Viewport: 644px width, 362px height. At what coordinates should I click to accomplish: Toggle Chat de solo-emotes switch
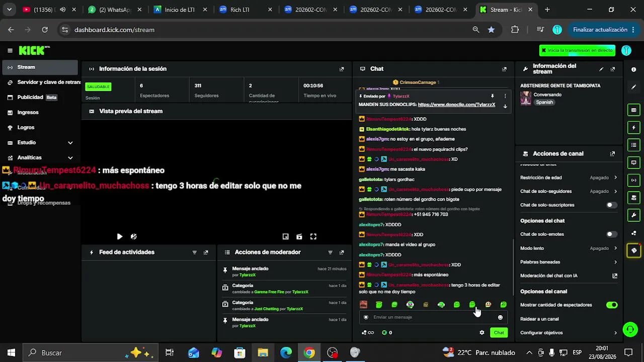point(611,234)
